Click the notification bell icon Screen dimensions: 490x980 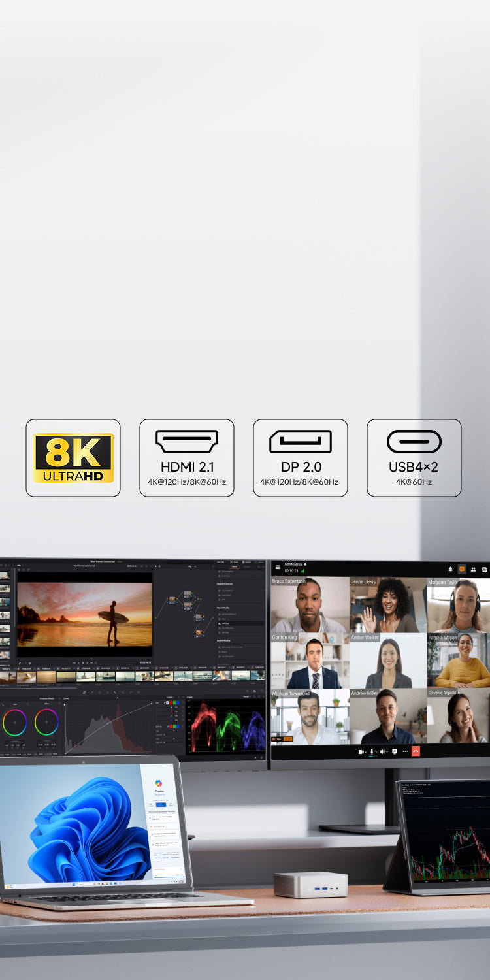(x=450, y=570)
